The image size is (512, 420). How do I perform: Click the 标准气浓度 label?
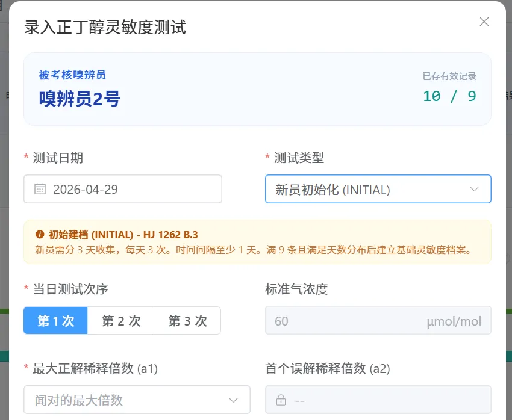click(x=296, y=289)
